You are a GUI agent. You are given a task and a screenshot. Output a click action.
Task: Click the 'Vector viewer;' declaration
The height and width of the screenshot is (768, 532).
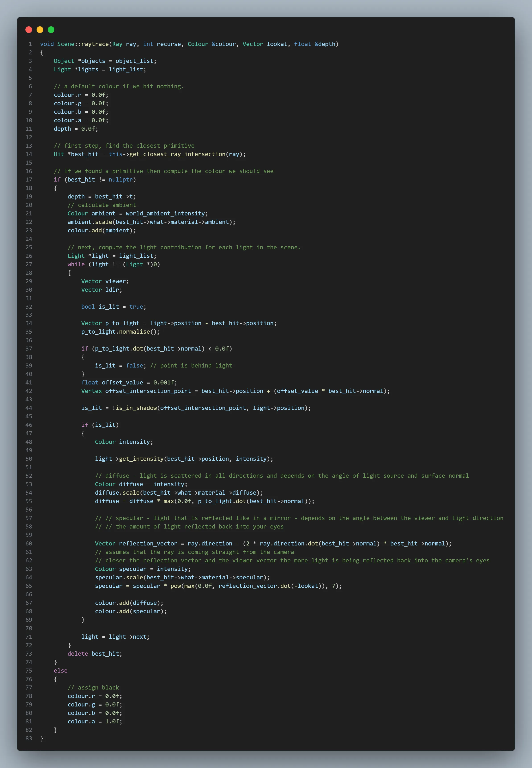click(105, 281)
